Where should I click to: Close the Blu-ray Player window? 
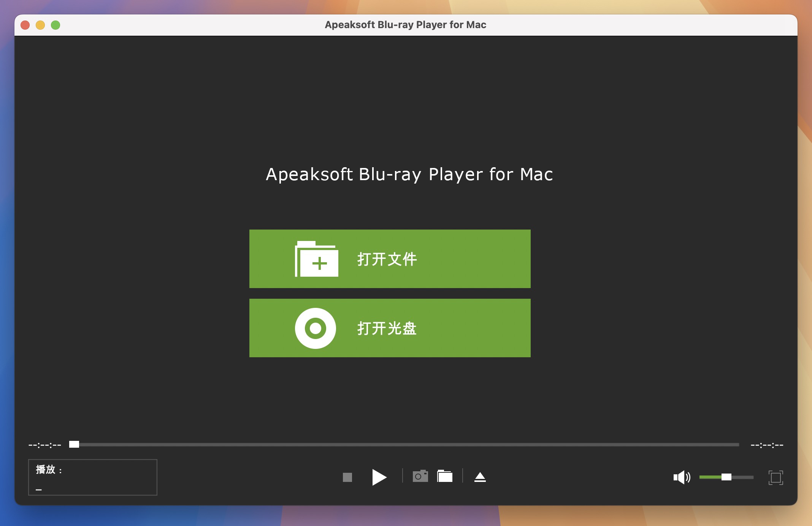(x=25, y=25)
